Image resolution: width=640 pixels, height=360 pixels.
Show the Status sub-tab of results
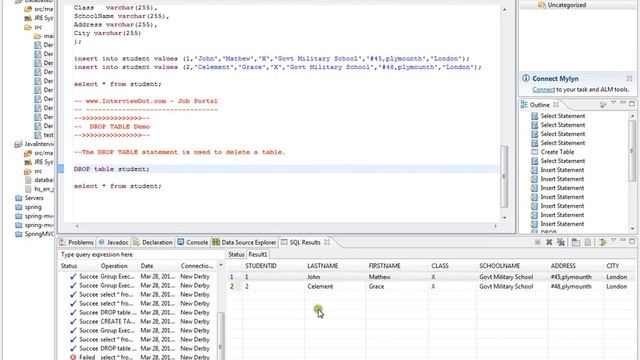coord(236,254)
